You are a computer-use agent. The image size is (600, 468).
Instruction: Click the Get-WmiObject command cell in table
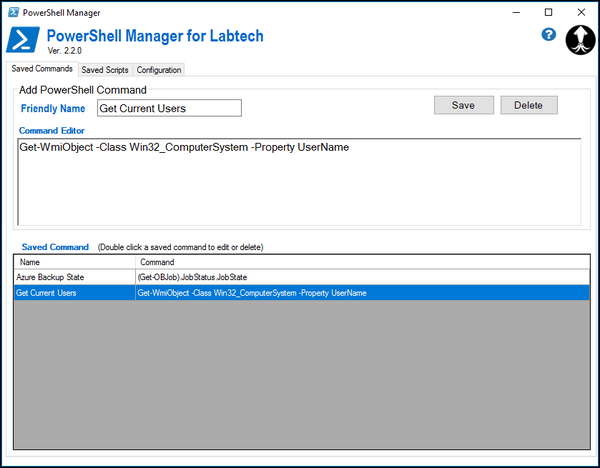pos(362,293)
